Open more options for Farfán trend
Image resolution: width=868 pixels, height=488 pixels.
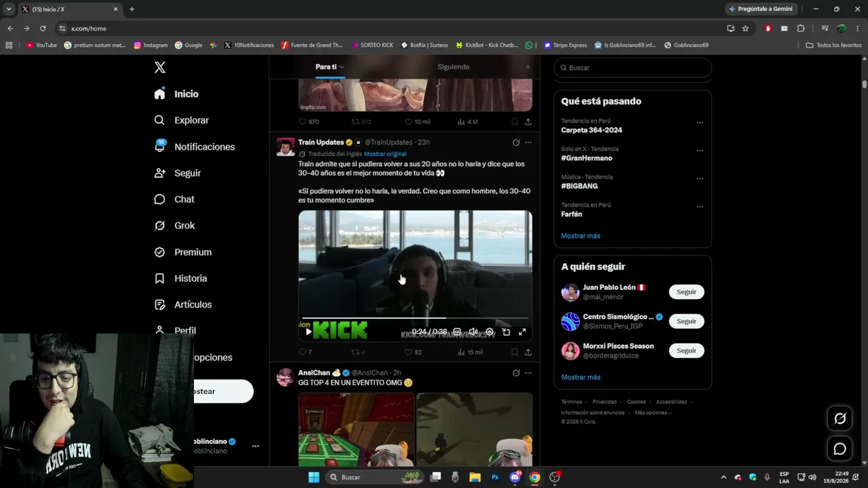point(700,207)
